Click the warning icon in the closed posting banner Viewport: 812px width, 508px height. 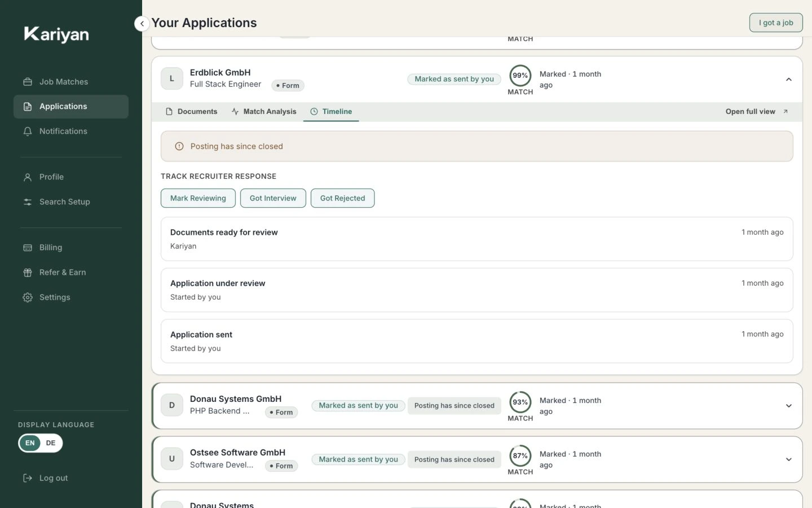[179, 146]
